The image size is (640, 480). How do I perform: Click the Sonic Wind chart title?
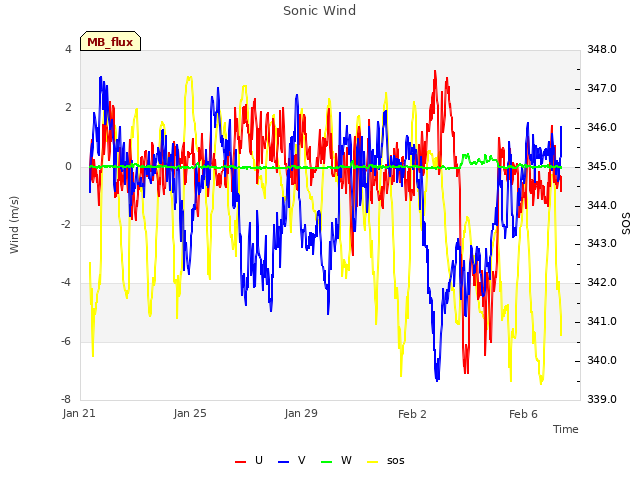tap(320, 10)
